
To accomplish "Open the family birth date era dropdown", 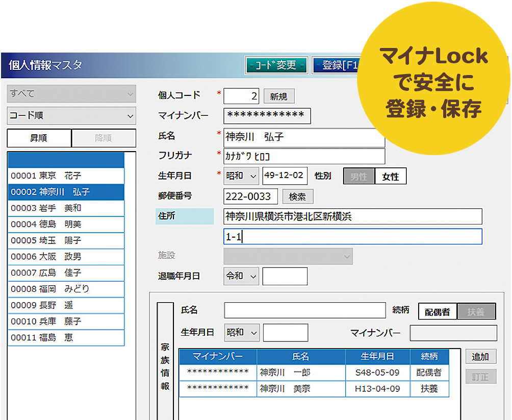I will (x=242, y=332).
